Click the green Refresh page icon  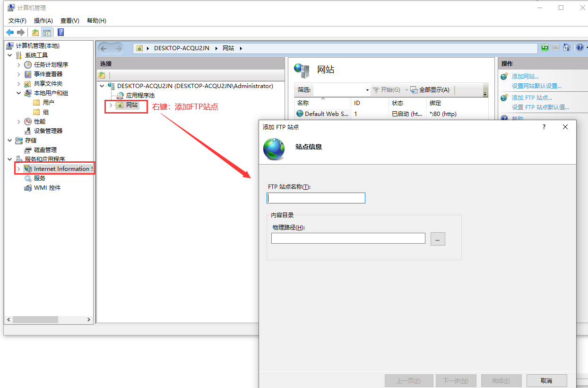point(545,48)
